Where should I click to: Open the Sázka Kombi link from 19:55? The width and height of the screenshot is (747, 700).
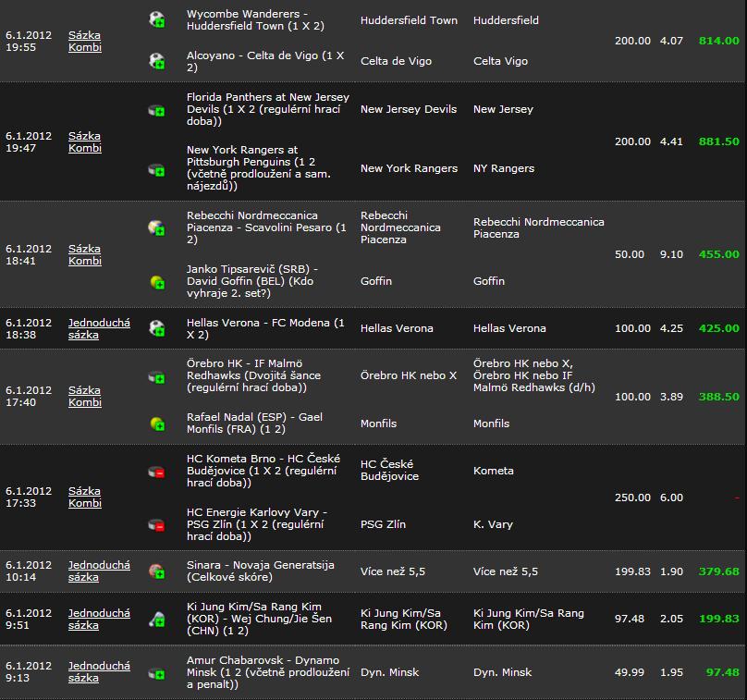tap(85, 41)
